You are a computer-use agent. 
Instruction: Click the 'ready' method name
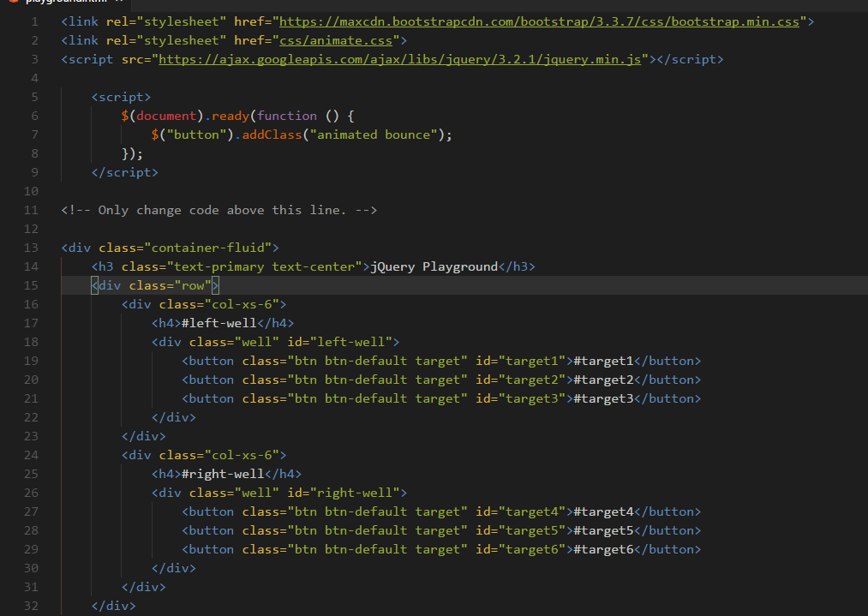(230, 116)
